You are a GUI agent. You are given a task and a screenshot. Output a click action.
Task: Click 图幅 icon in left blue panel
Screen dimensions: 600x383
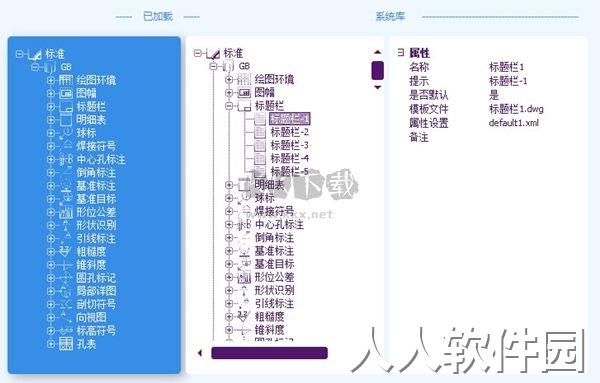[66, 93]
